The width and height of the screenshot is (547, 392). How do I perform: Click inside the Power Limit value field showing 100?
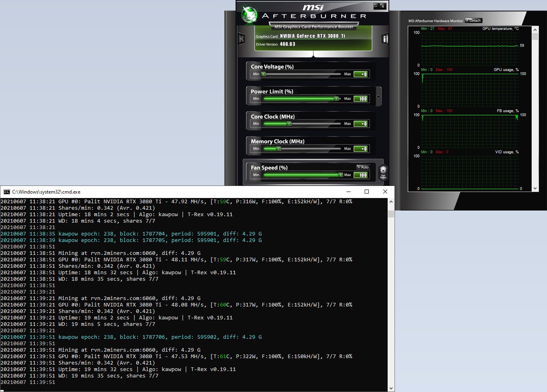tap(361, 98)
